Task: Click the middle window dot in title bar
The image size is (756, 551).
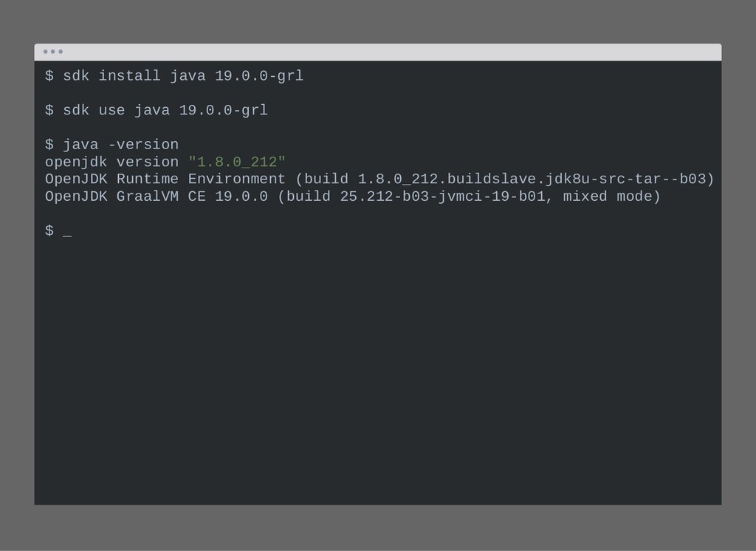Action: pos(53,52)
